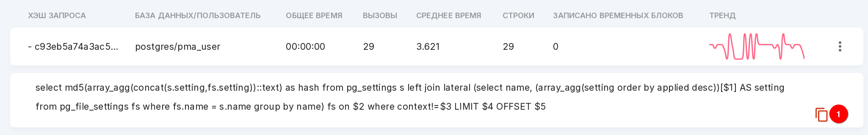
Task: Sort by ХЭШ ЗАПРОСА column header
Action: click(x=57, y=15)
